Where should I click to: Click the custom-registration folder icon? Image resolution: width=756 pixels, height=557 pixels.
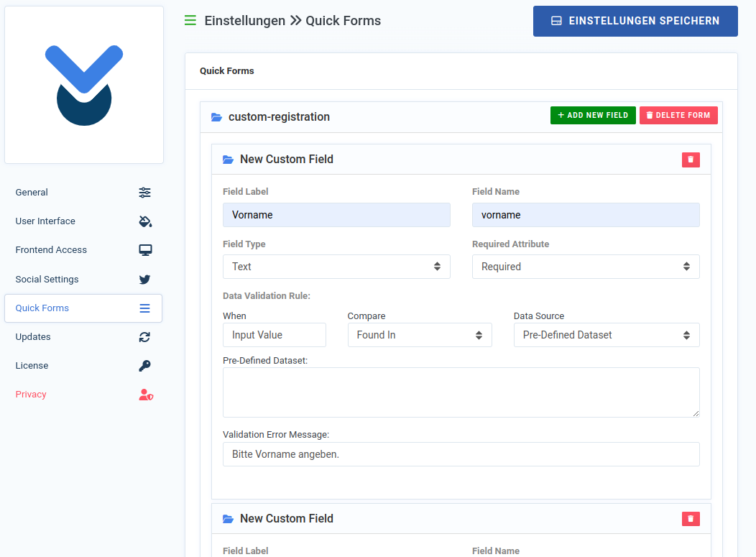tap(216, 117)
